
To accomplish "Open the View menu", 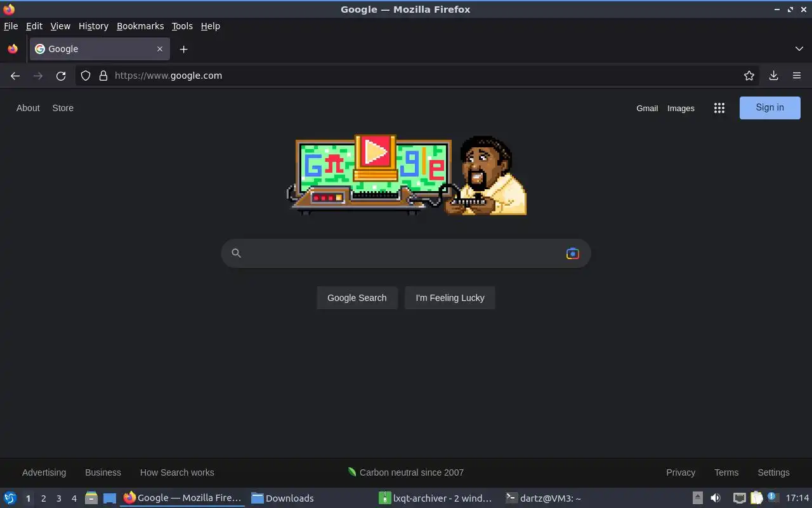I will tap(60, 26).
